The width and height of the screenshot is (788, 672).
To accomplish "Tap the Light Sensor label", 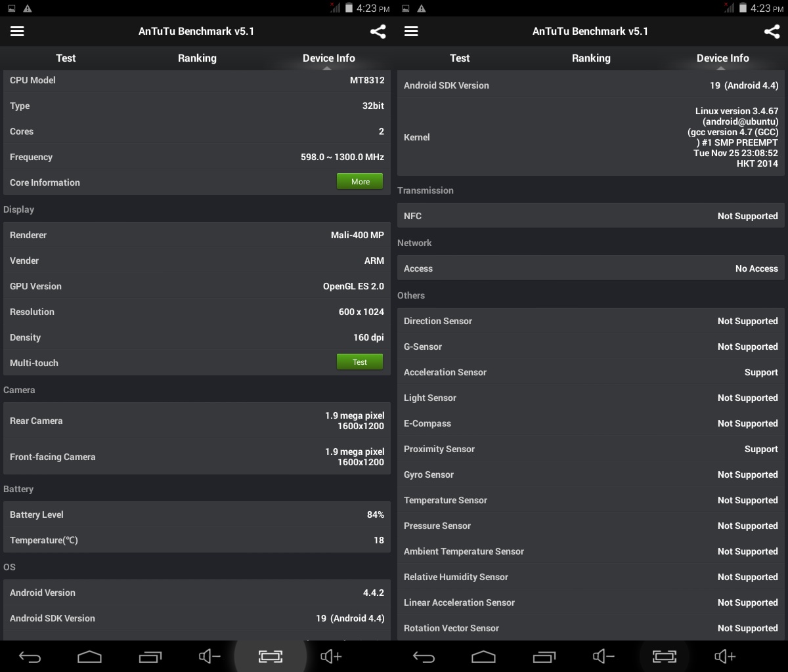I will pos(430,398).
